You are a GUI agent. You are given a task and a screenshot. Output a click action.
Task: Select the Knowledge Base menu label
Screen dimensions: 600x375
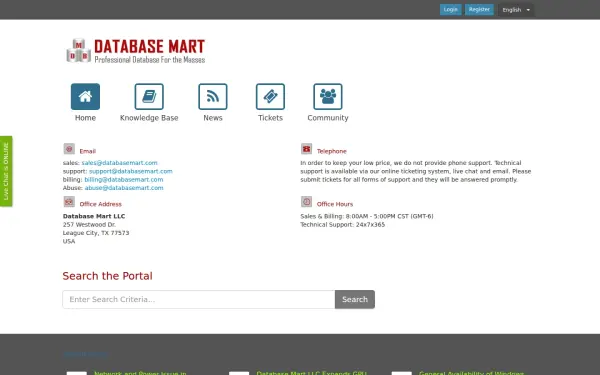click(x=149, y=118)
